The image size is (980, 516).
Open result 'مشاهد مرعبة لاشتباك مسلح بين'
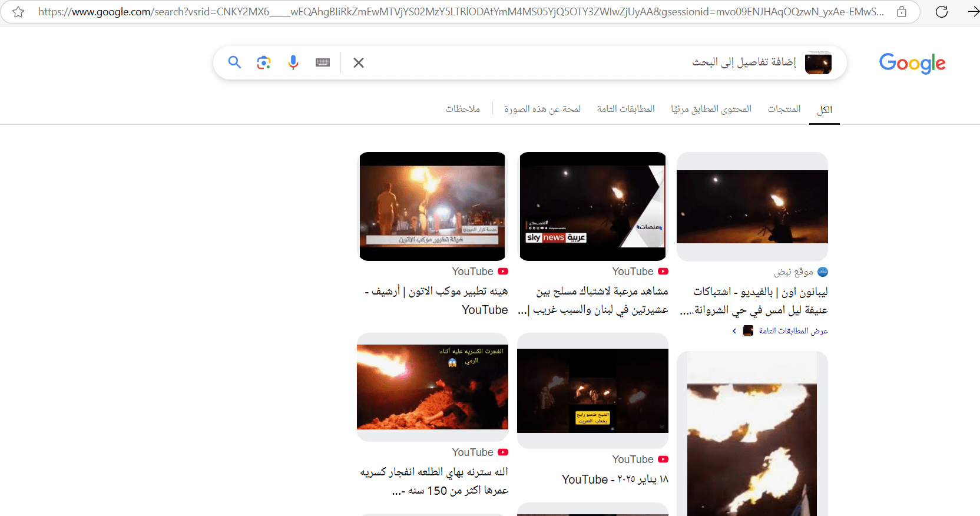click(593, 300)
